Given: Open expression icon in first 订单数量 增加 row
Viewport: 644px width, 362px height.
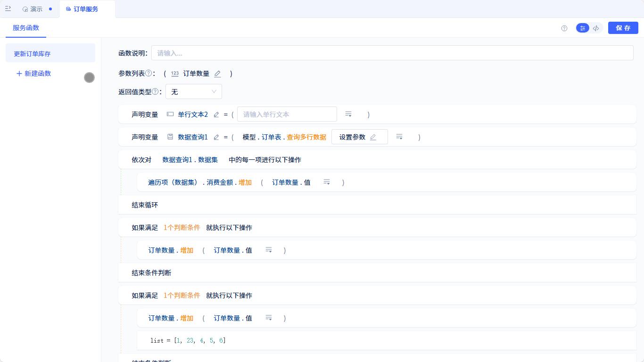Looking at the screenshot, I should point(268,250).
